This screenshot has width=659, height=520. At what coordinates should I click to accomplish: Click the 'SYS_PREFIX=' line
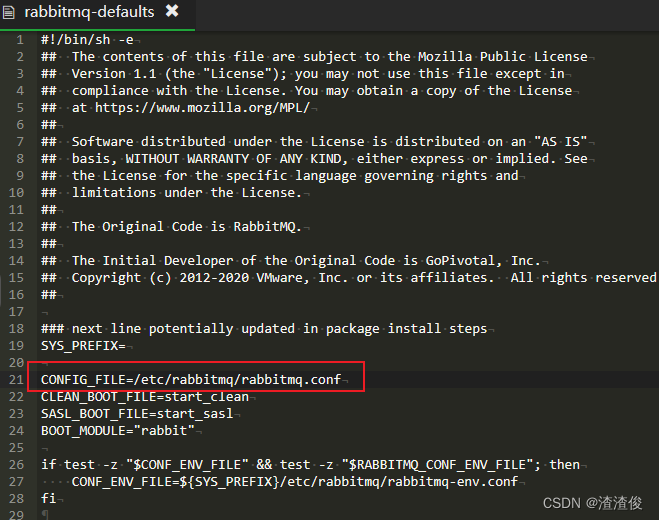pos(83,346)
